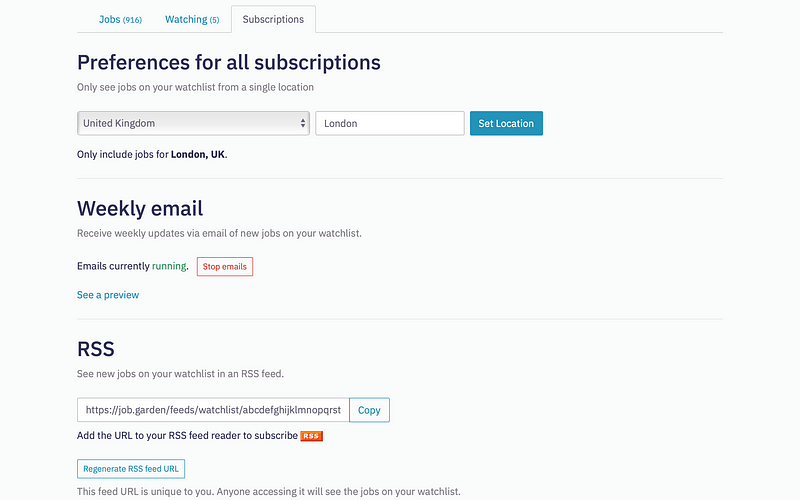
Task: Click Regenerate RSS feed URL button
Action: 131,469
